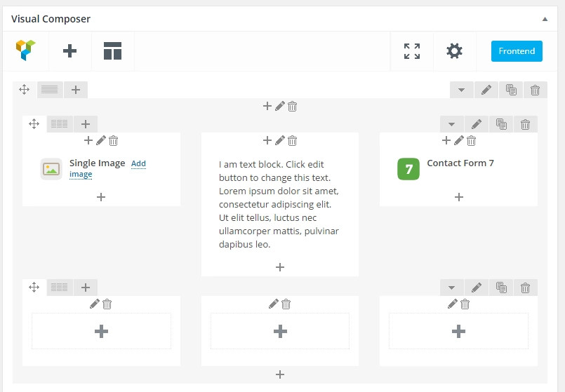
Task: Toggle second inner row via dropdown arrow
Action: pyautogui.click(x=451, y=288)
